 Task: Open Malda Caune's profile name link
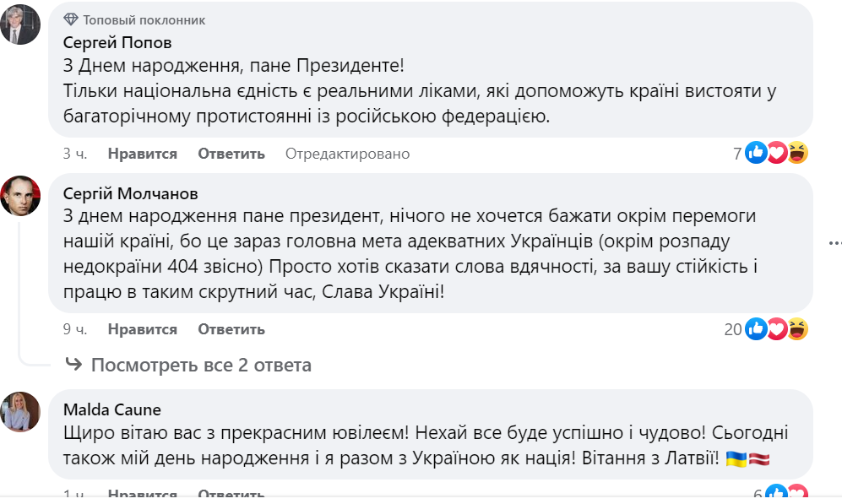112,409
